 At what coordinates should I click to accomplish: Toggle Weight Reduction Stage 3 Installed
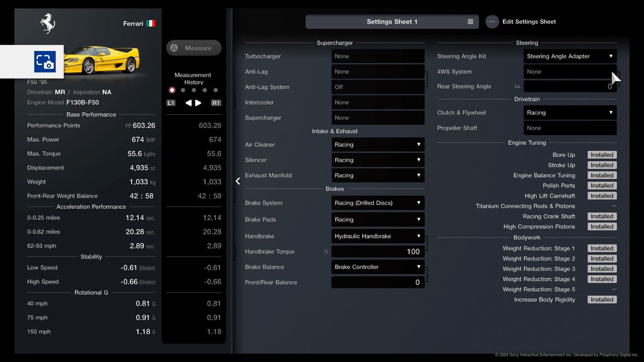point(602,269)
